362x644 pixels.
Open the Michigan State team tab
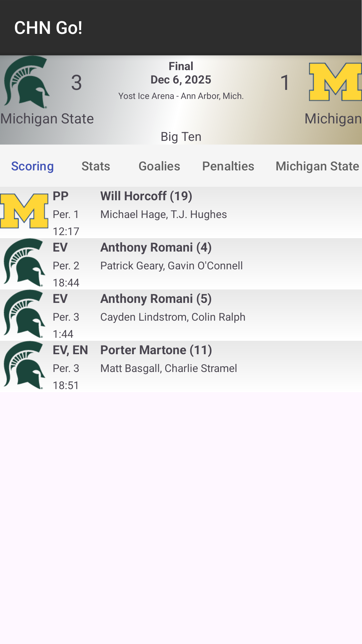[317, 166]
